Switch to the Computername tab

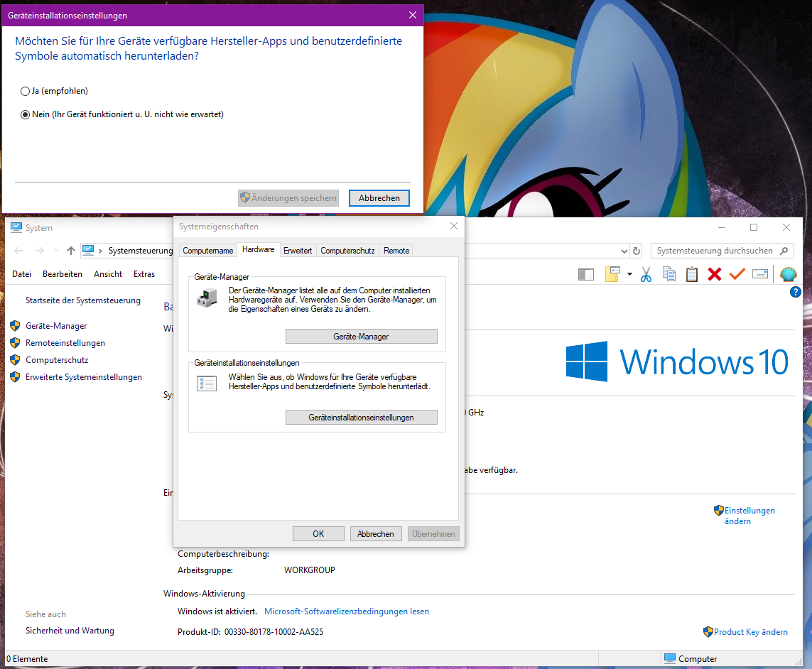point(207,251)
